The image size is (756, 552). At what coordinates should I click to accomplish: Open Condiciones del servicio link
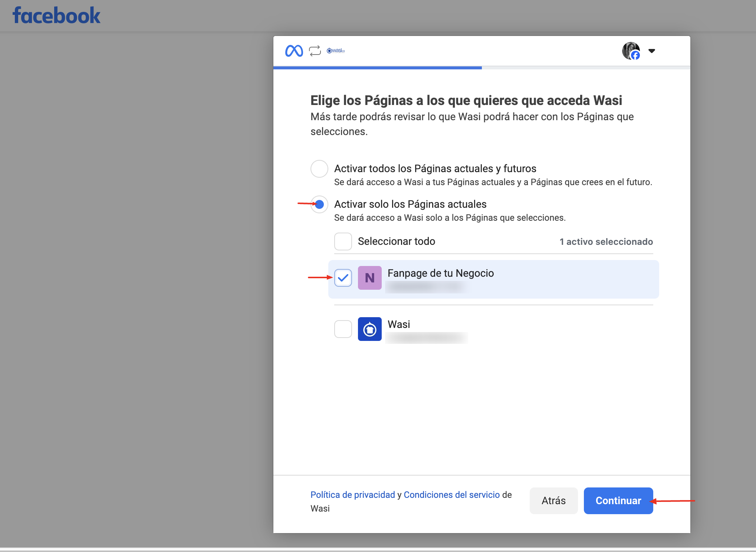(451, 495)
